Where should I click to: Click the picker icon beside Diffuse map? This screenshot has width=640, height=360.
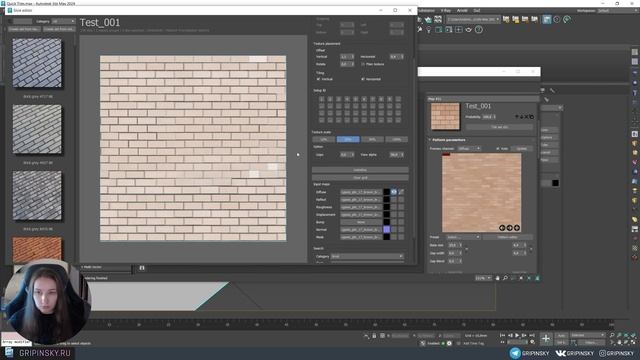click(401, 192)
